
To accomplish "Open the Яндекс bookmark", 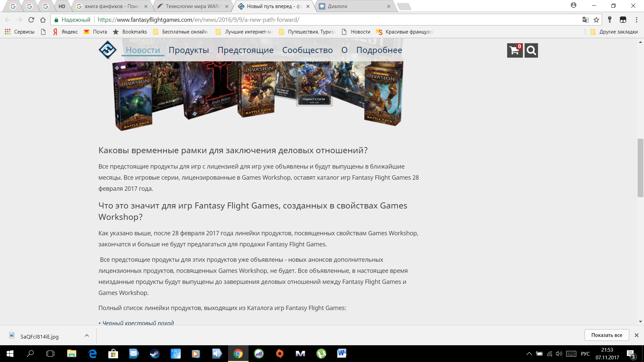I will click(65, 32).
